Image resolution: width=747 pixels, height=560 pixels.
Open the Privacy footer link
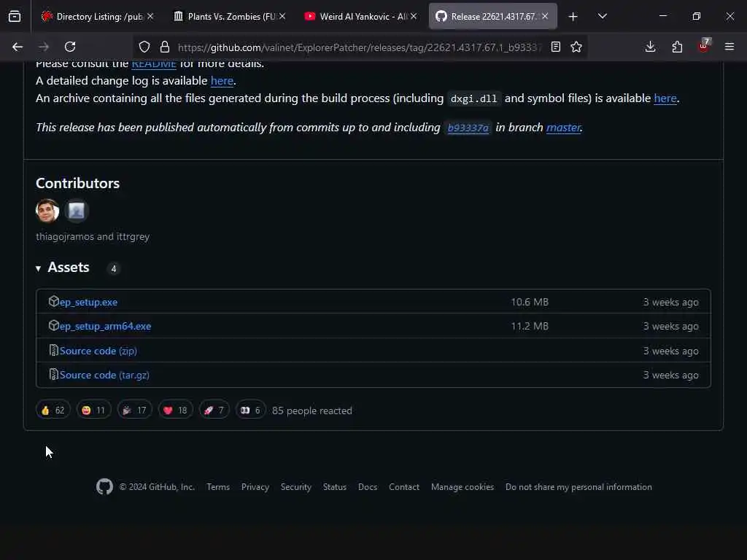pos(255,487)
